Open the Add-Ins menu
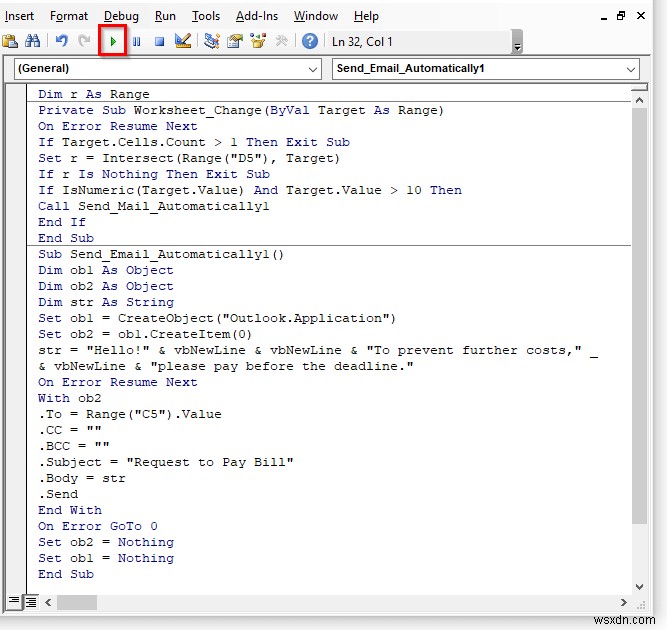 point(257,16)
